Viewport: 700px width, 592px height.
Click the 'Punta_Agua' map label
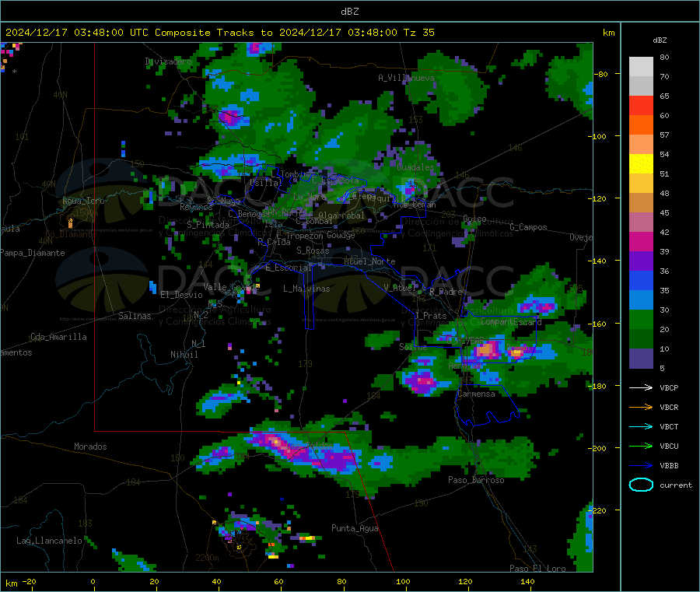[355, 528]
